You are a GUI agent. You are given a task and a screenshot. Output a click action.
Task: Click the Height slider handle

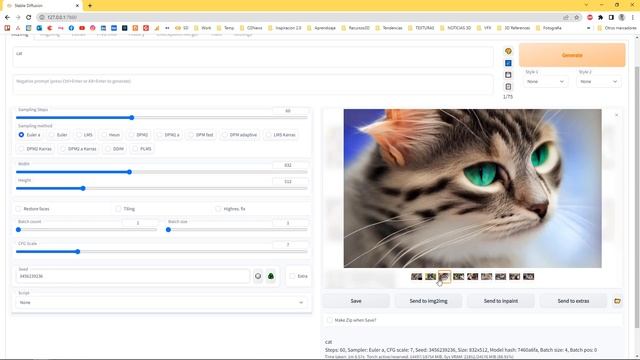click(x=83, y=189)
